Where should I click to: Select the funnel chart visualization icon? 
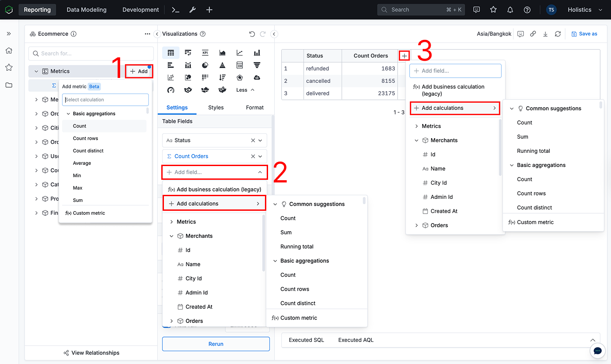pos(257,65)
